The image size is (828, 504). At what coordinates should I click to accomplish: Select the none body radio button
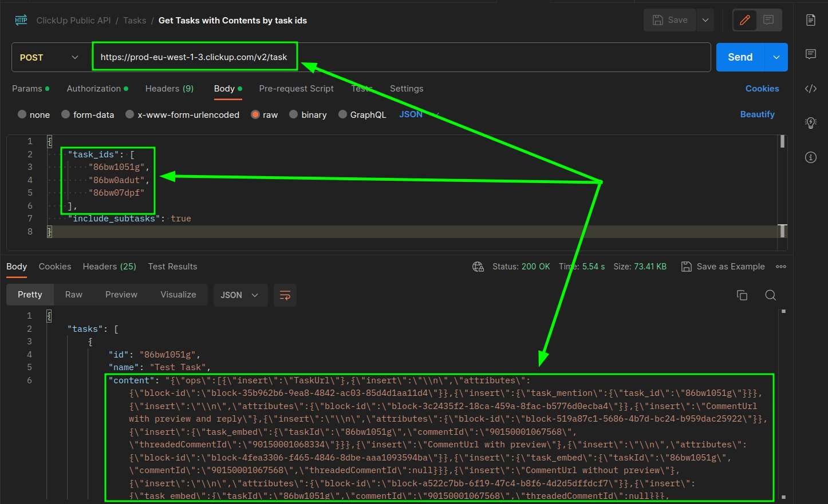[x=22, y=114]
